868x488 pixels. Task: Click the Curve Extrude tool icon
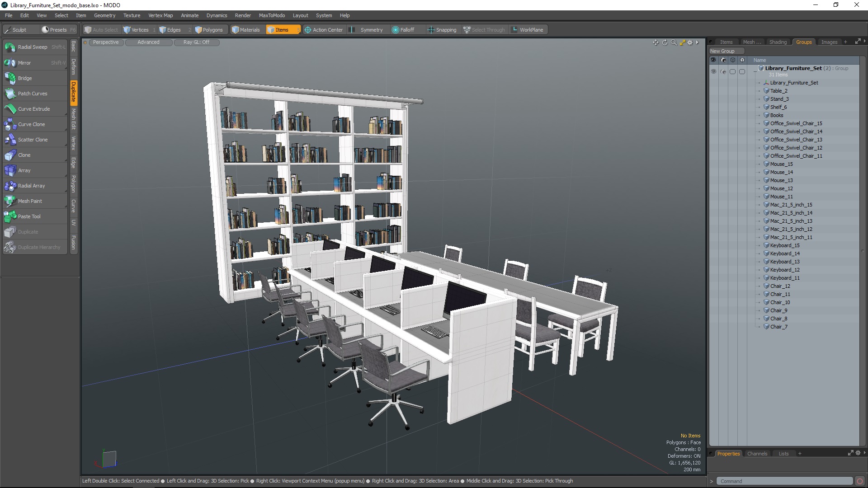(x=10, y=109)
